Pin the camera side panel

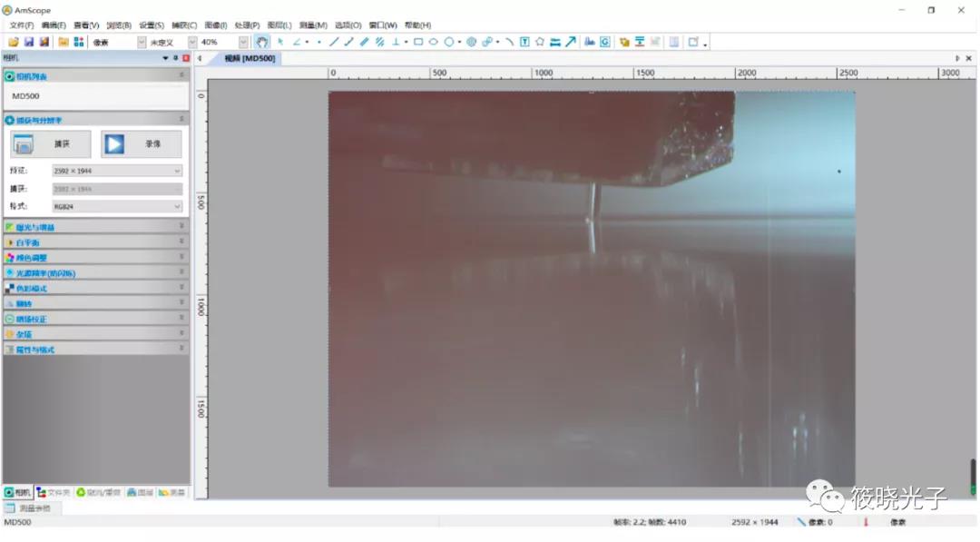[x=176, y=58]
